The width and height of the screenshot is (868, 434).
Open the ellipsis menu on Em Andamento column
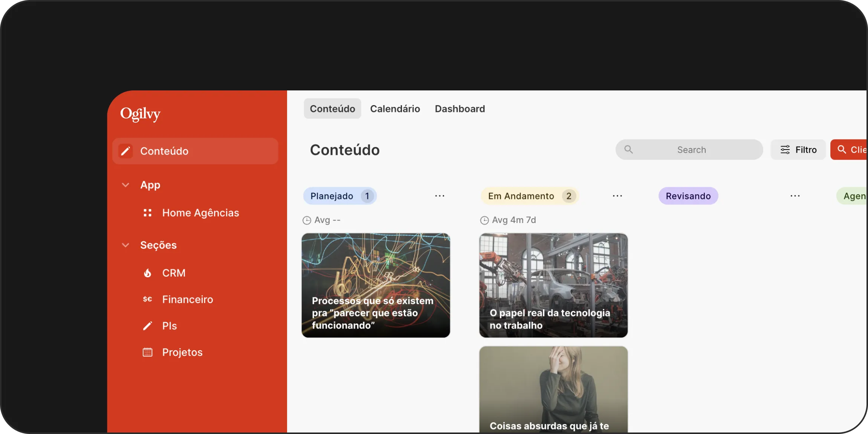coord(617,196)
